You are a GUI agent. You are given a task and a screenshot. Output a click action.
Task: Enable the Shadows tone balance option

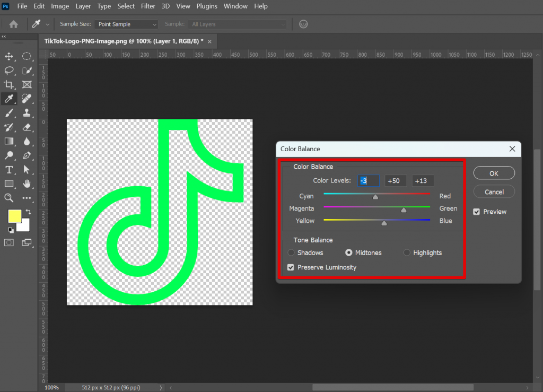(291, 252)
